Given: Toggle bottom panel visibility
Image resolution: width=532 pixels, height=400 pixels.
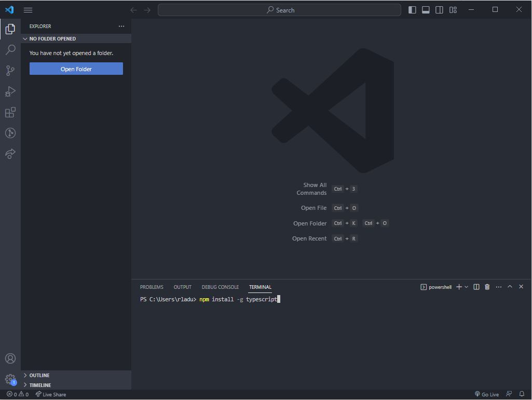Looking at the screenshot, I should (426, 10).
